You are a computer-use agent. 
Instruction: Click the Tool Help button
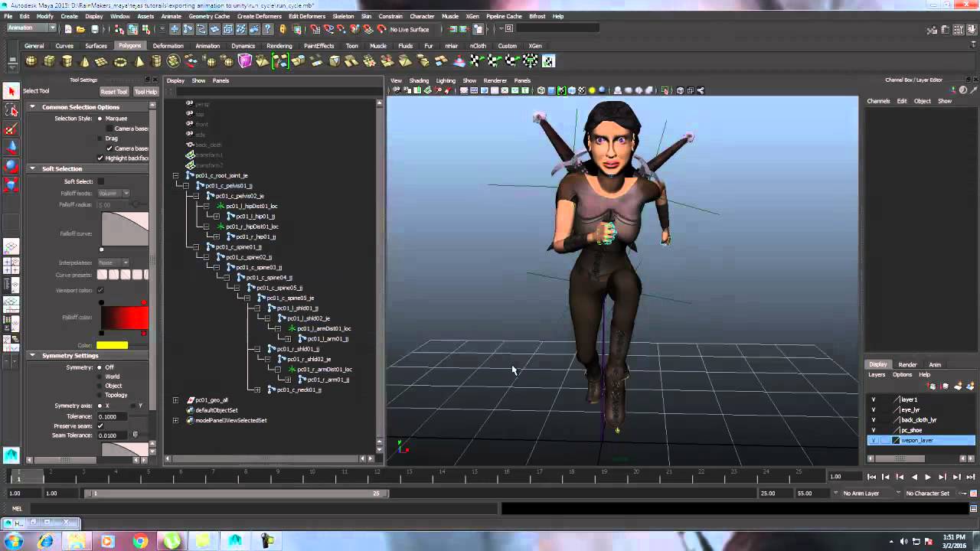point(145,92)
